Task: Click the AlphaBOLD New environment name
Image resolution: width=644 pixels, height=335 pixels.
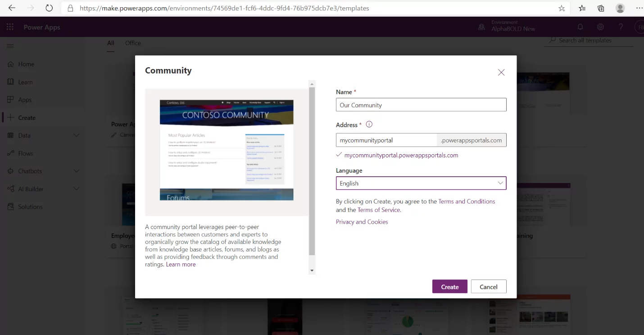Action: point(513,29)
